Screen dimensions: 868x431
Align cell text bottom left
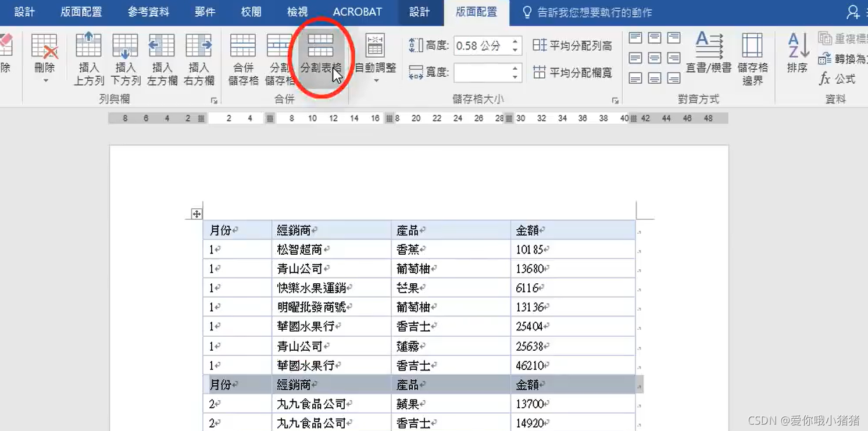[x=635, y=78]
